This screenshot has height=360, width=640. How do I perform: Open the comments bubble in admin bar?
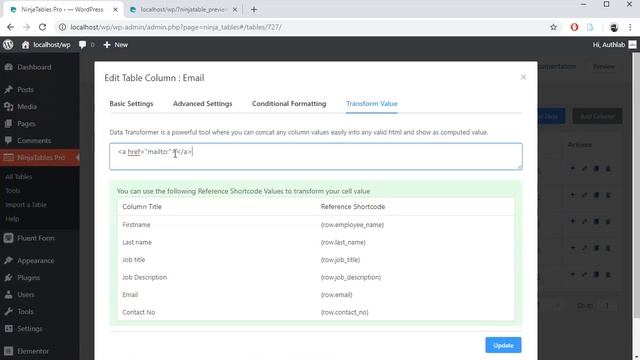pos(86,44)
